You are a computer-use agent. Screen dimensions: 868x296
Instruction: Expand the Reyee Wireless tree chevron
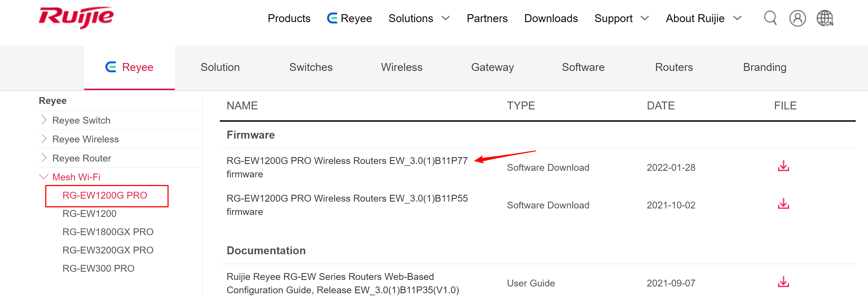44,139
